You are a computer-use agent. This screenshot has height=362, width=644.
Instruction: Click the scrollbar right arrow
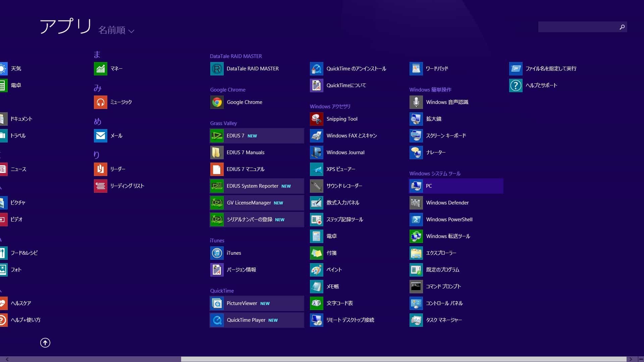pyautogui.click(x=631, y=359)
